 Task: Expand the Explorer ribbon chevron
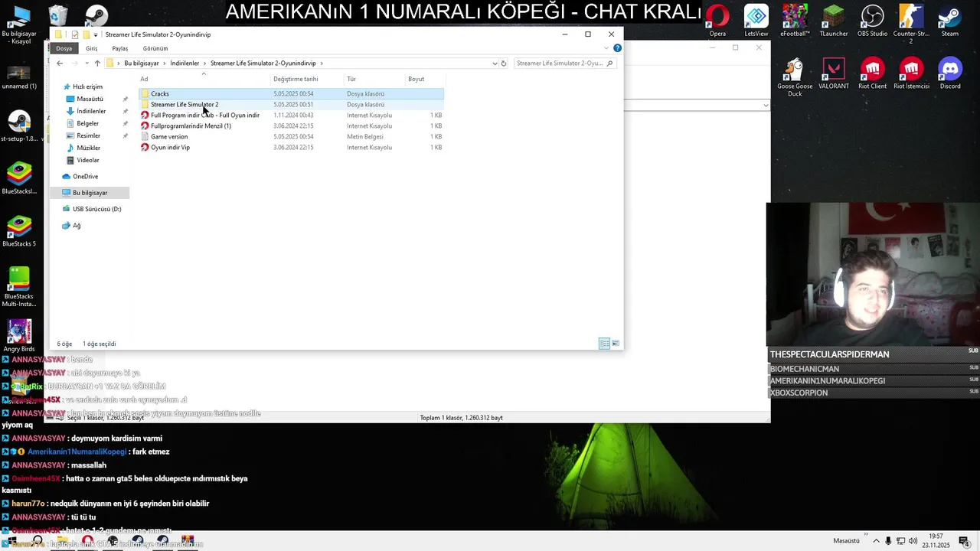point(607,48)
